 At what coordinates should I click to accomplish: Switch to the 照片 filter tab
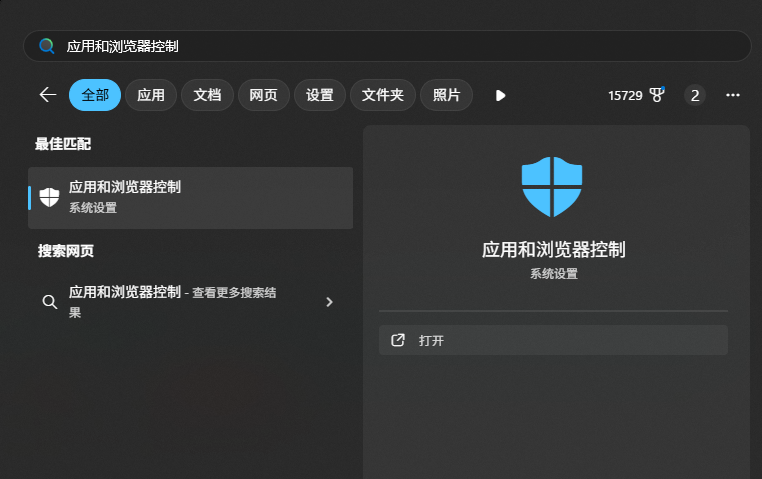click(446, 95)
